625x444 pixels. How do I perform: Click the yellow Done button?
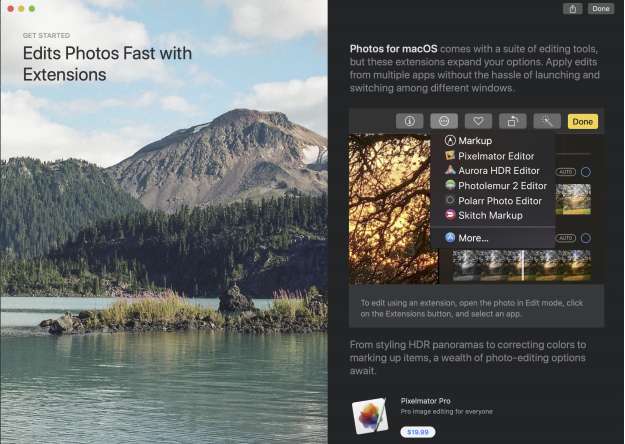click(582, 121)
